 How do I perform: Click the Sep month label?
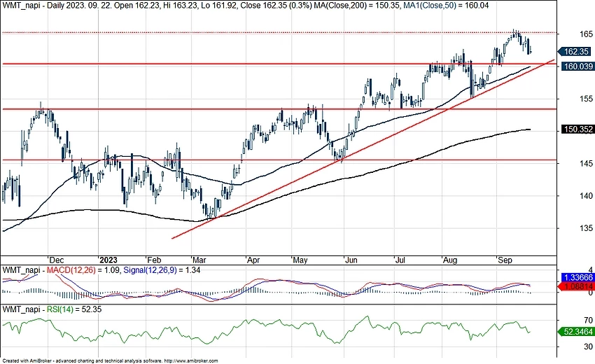point(505,260)
